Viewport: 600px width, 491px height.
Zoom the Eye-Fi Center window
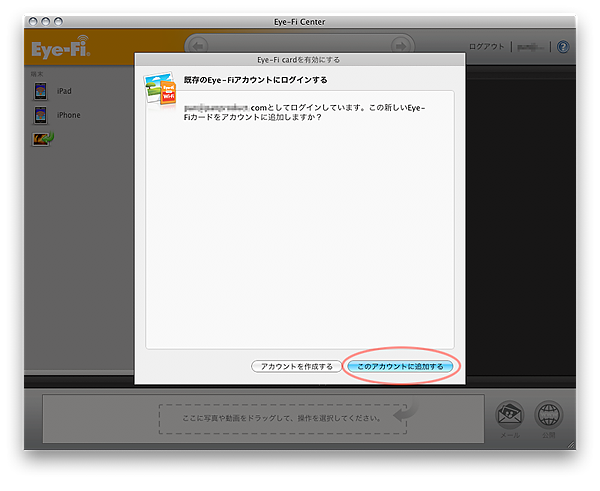click(58, 21)
